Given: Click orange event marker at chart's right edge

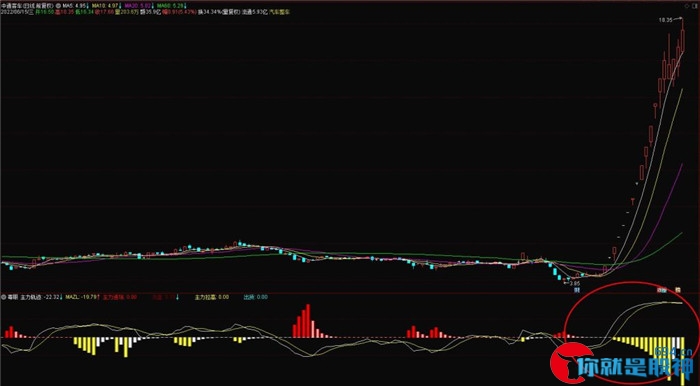Looking at the screenshot, I should [678, 290].
